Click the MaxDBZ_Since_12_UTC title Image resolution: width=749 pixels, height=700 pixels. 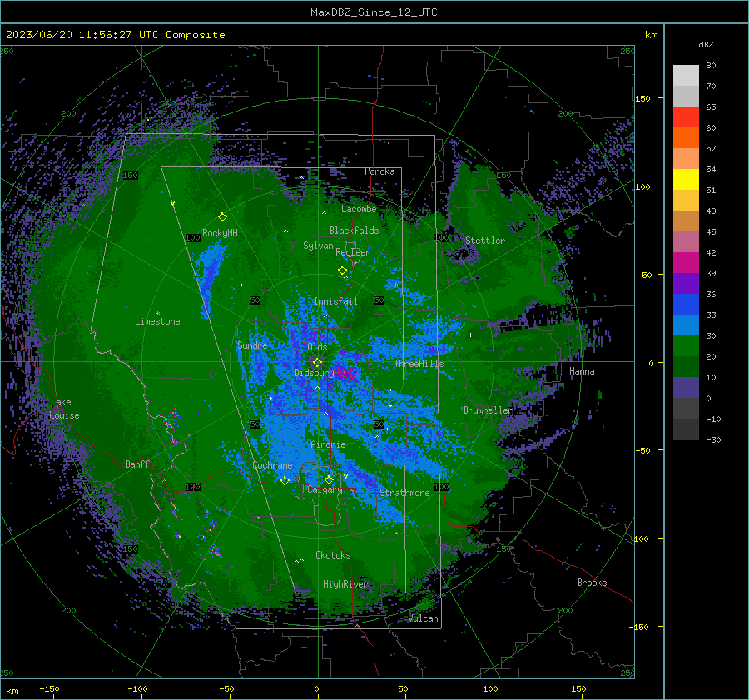(374, 12)
